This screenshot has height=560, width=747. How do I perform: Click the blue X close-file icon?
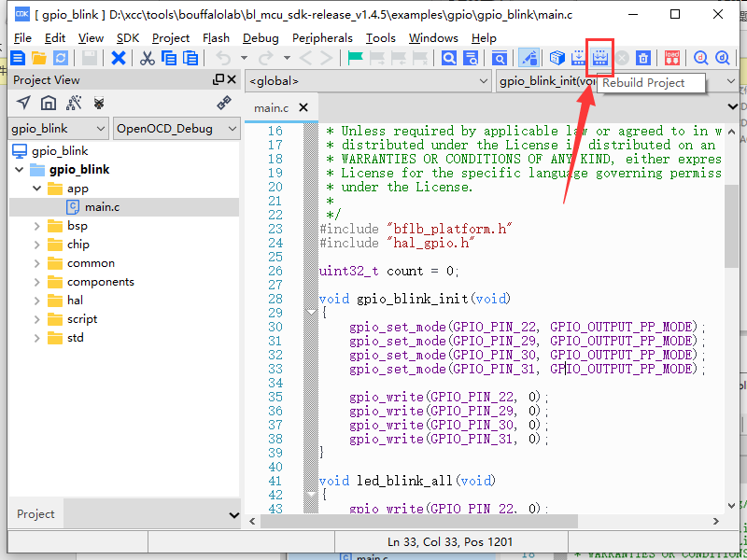coord(119,58)
